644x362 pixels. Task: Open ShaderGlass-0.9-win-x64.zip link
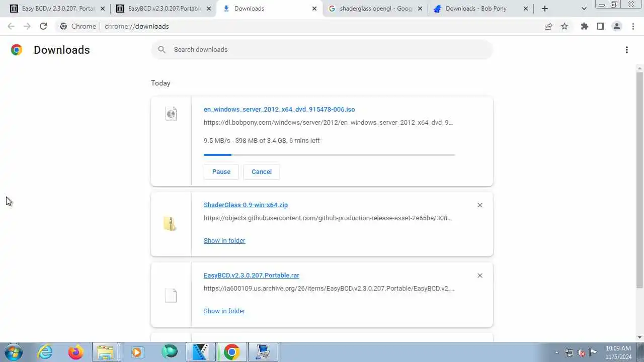pyautogui.click(x=246, y=205)
